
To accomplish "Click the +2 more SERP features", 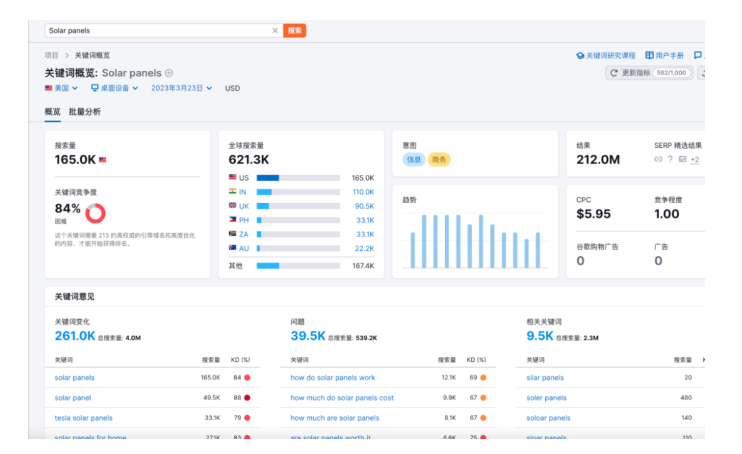I will pos(694,159).
